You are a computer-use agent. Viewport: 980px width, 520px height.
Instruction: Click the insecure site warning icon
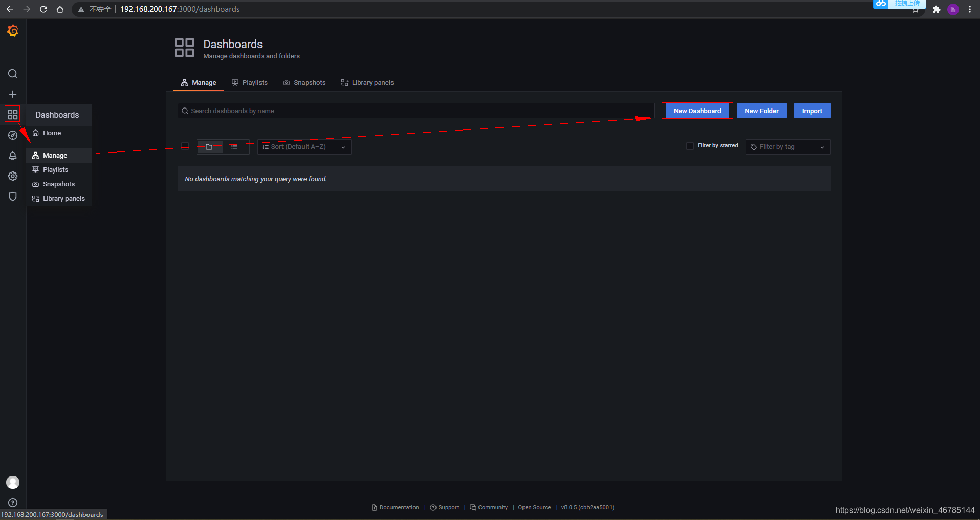click(81, 9)
